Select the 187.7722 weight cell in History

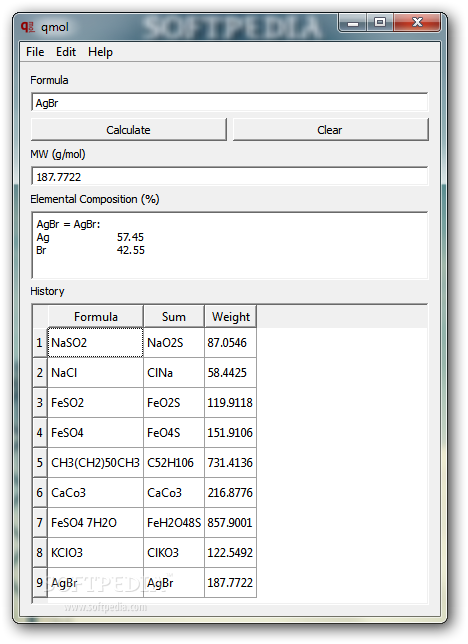click(x=231, y=582)
